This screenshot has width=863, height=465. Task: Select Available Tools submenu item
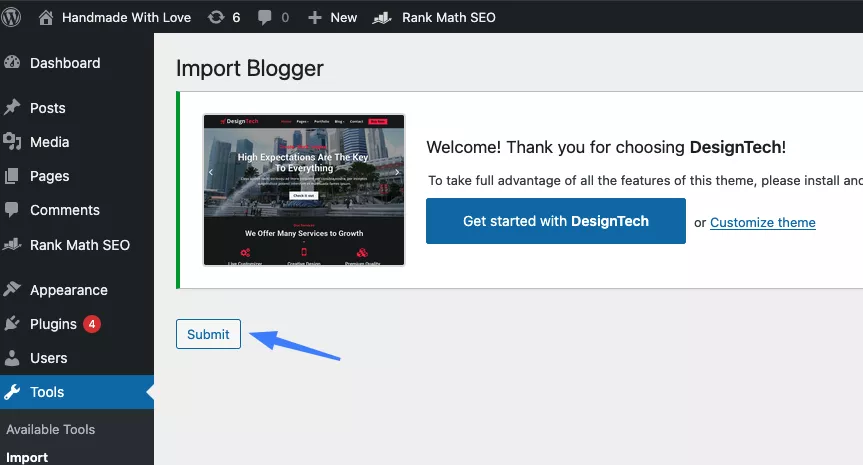click(x=50, y=429)
